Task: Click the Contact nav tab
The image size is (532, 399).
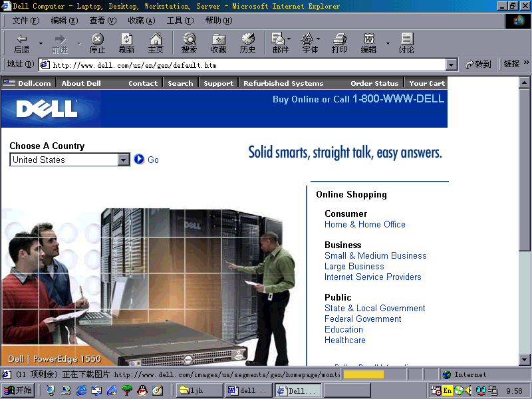Action: click(x=143, y=83)
